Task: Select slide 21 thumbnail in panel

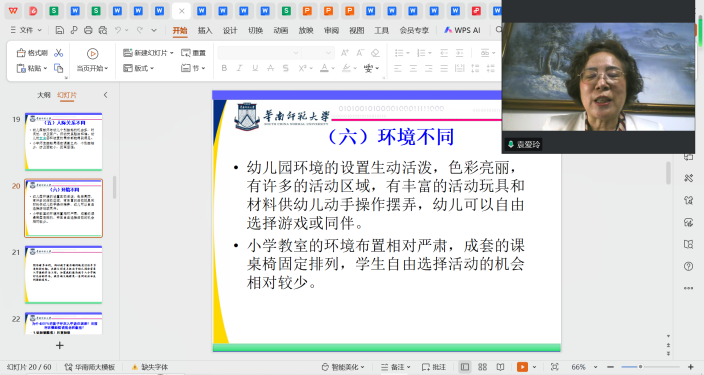Action: pyautogui.click(x=63, y=274)
